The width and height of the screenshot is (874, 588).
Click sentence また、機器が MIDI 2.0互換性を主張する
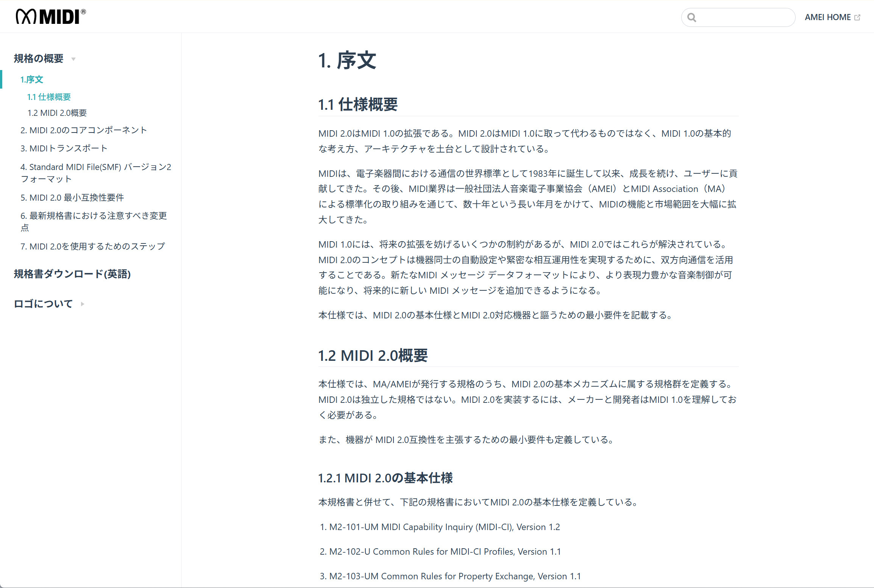tap(466, 440)
